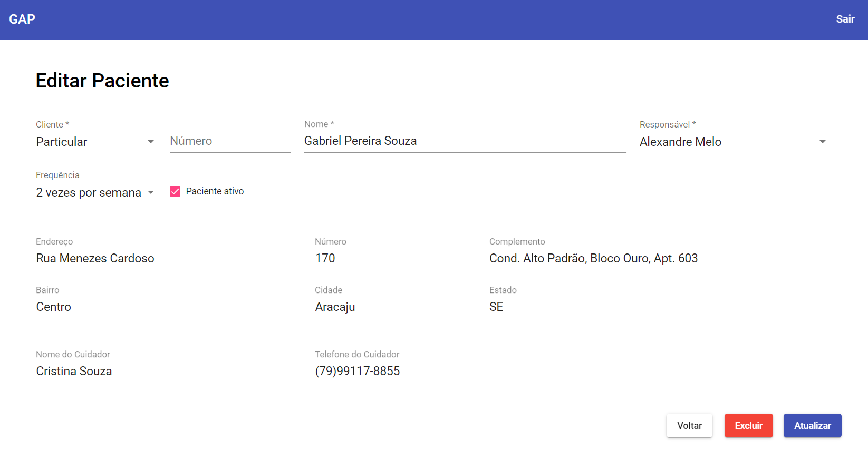Click the GAP logo in header

tap(22, 19)
